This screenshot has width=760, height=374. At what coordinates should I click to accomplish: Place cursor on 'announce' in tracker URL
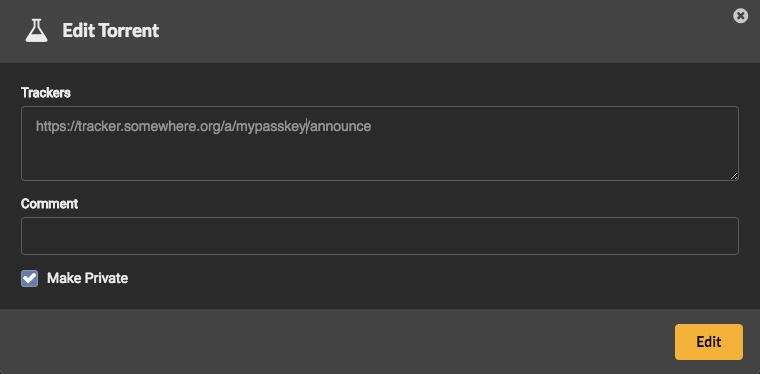click(341, 126)
